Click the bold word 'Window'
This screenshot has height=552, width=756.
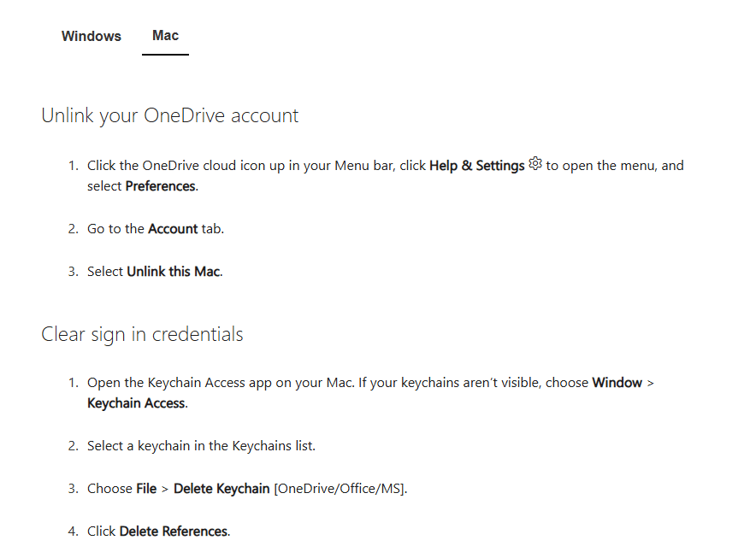tap(617, 383)
